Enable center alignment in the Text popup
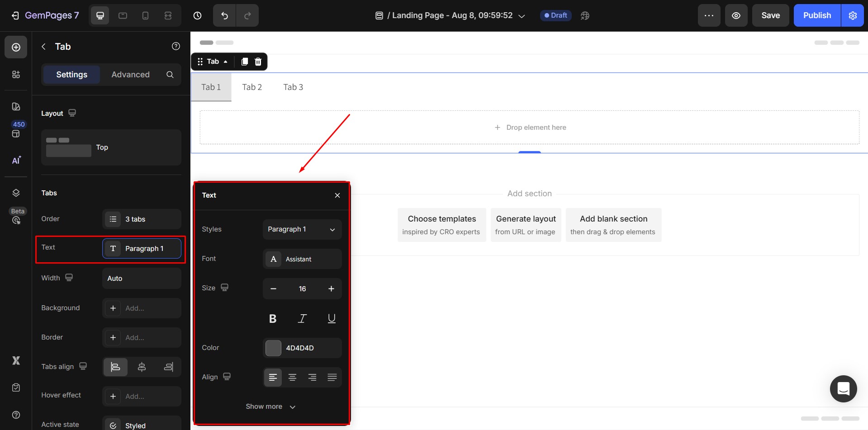The width and height of the screenshot is (868, 430). [x=292, y=377]
